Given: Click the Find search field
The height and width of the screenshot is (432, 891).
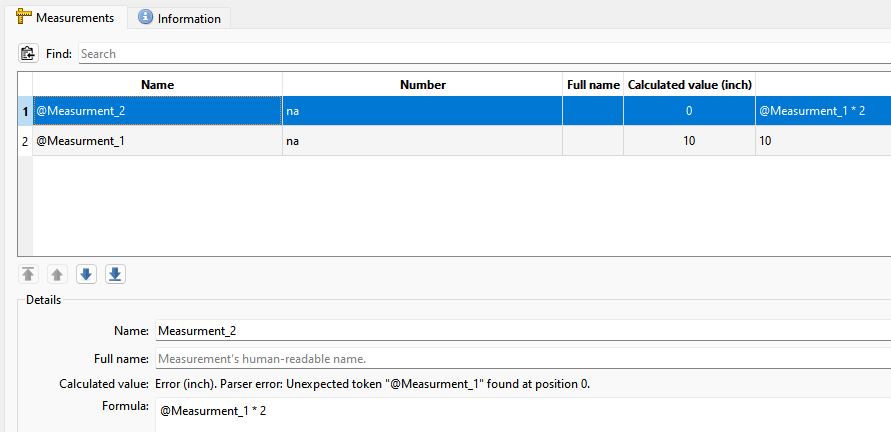Looking at the screenshot, I should pos(480,54).
